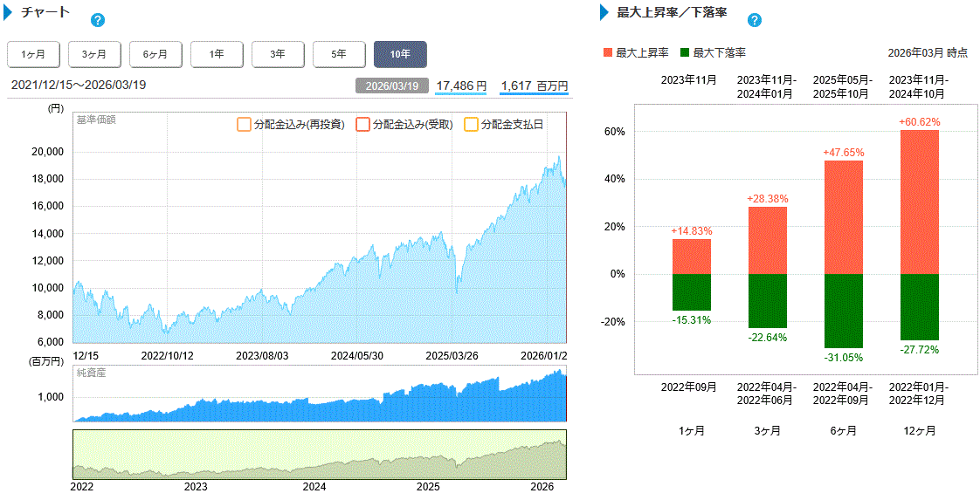This screenshot has width=980, height=500.
Task: Toggle 分配金込み(再投資) checkbox
Action: pyautogui.click(x=244, y=125)
